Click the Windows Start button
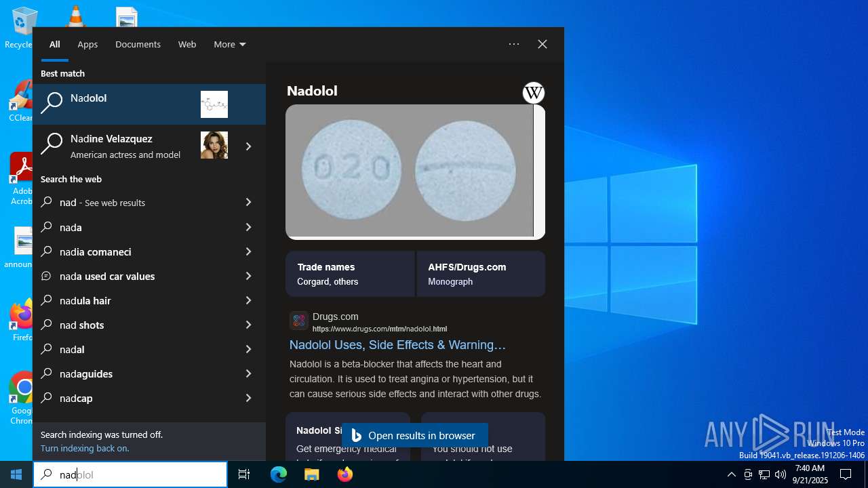This screenshot has width=868, height=488. click(16, 474)
